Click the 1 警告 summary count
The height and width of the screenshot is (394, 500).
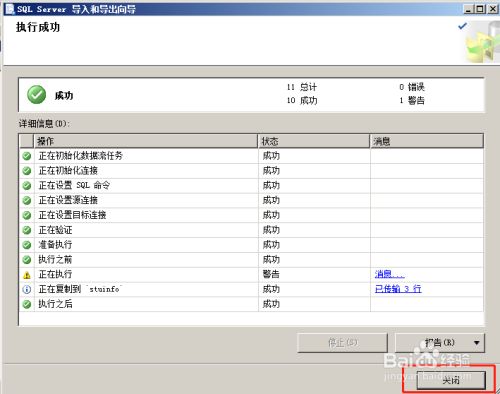[412, 100]
